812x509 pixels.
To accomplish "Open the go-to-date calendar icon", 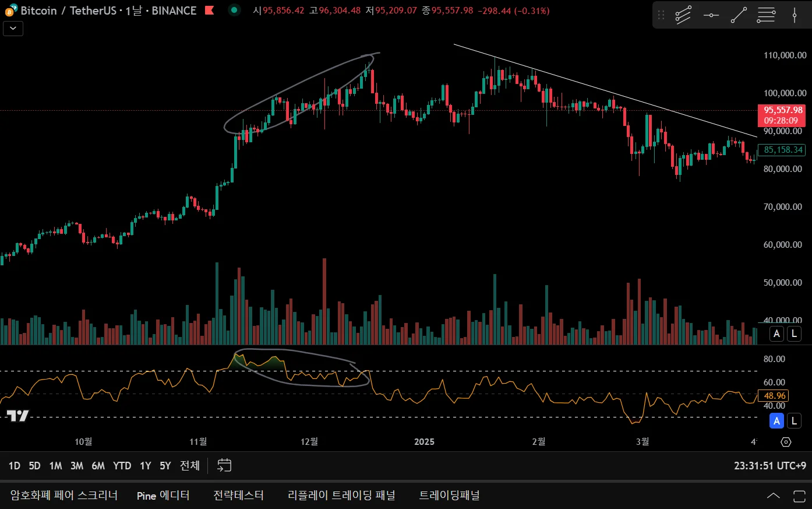I will click(x=224, y=465).
